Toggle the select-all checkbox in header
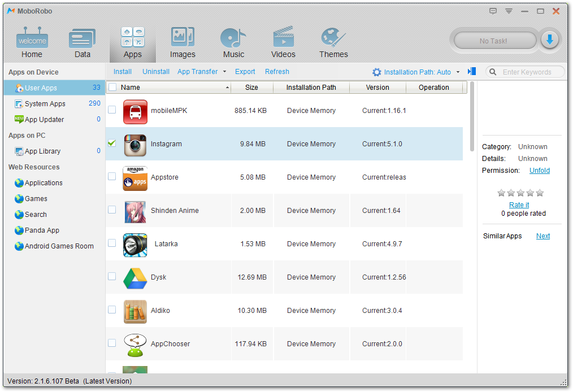 (x=112, y=87)
